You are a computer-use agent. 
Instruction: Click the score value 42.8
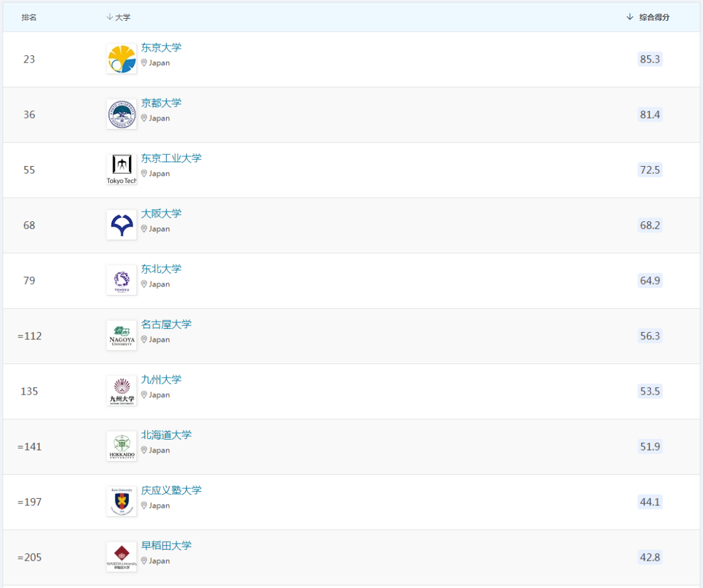[650, 557]
